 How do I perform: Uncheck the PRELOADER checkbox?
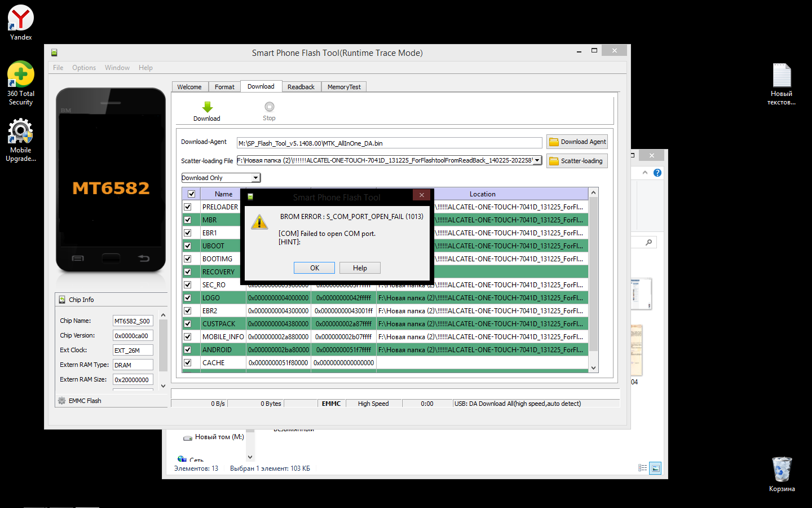coord(188,207)
